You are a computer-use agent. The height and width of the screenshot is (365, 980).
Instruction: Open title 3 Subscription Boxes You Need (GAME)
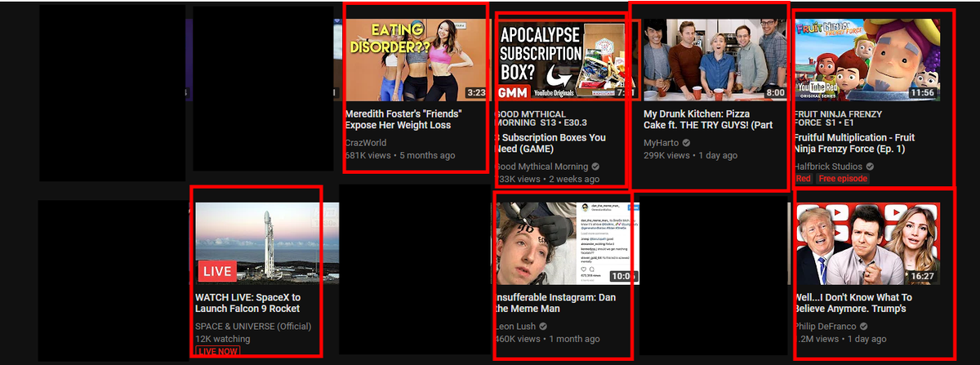(551, 143)
